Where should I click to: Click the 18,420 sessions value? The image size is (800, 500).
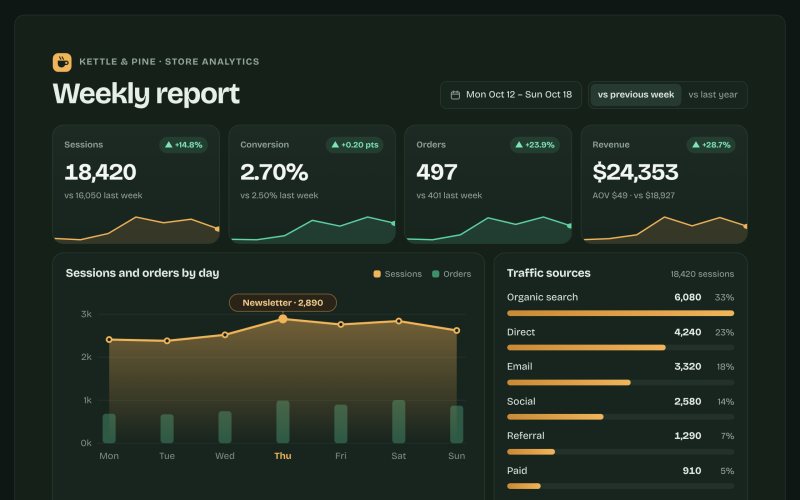coord(101,172)
